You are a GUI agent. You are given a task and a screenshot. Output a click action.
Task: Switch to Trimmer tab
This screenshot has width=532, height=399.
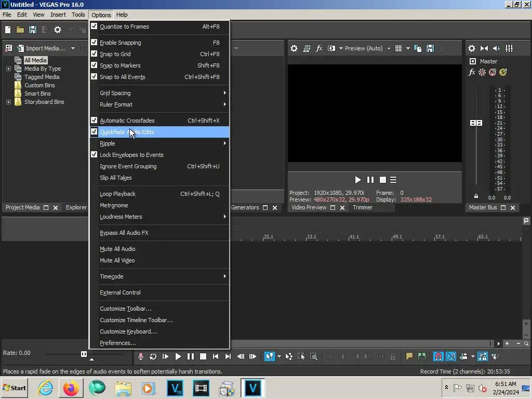362,207
